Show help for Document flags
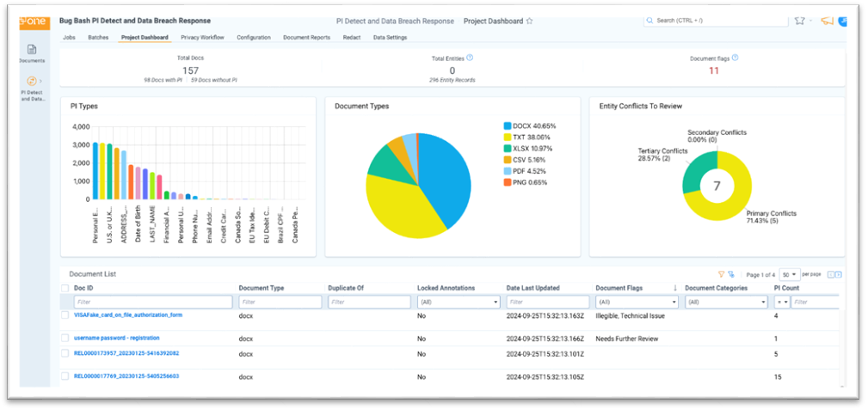The height and width of the screenshot is (410, 868). coord(736,58)
